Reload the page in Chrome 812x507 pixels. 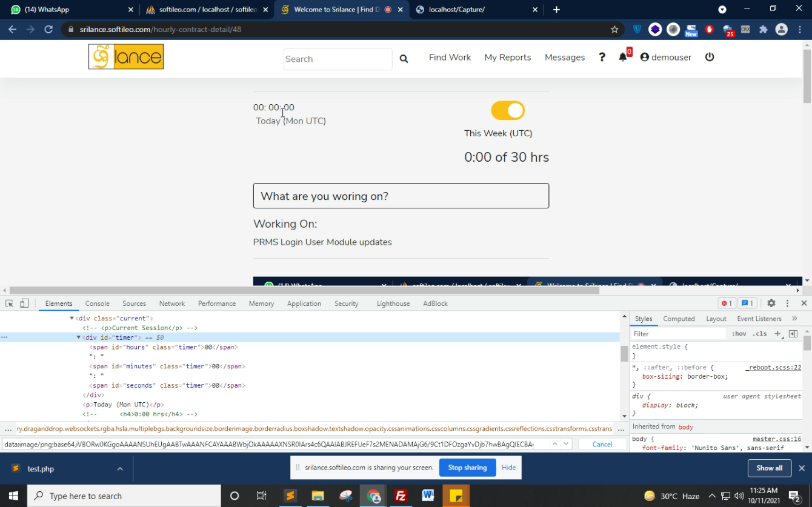tap(48, 29)
